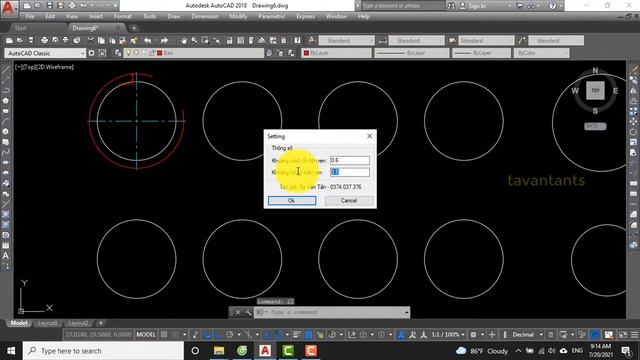Click the Customization menu icon in the status bar
Screen dimensions: 640x360
635,335
